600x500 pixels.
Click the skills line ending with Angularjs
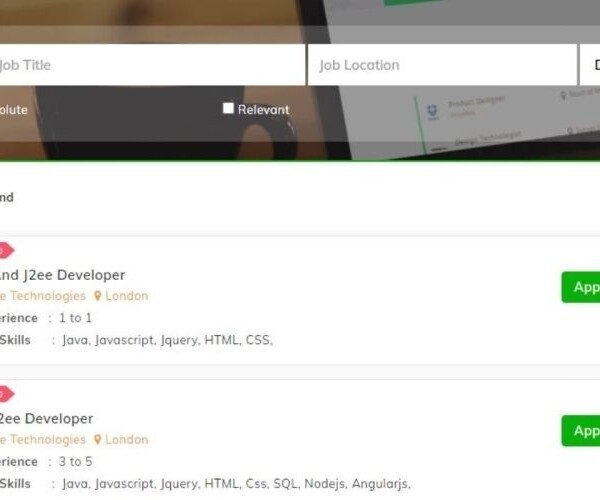click(x=205, y=484)
